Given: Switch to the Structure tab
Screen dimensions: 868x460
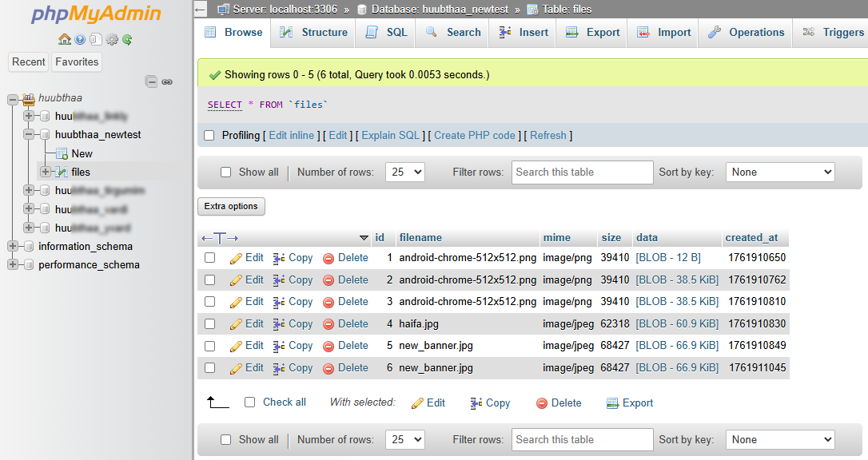Looking at the screenshot, I should coord(313,33).
